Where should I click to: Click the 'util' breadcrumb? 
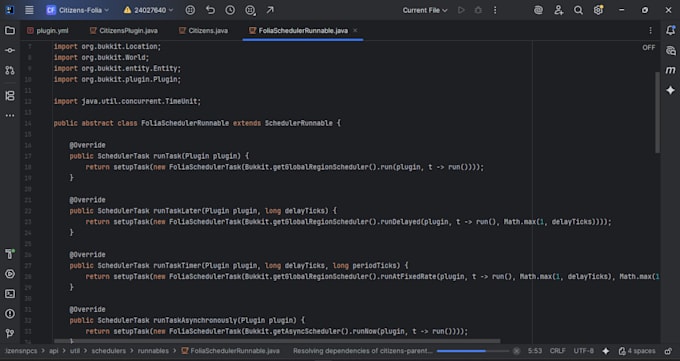[x=75, y=351]
